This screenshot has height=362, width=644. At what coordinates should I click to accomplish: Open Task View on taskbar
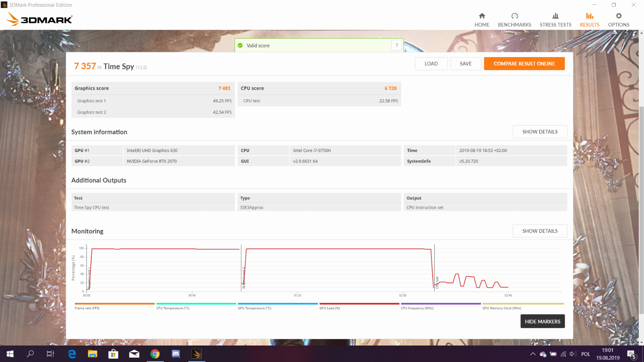50,354
